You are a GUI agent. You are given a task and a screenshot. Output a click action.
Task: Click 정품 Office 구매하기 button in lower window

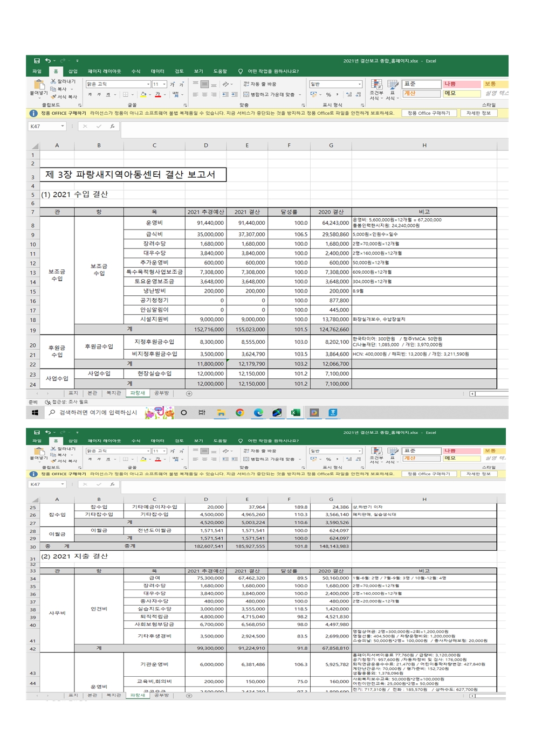(429, 474)
